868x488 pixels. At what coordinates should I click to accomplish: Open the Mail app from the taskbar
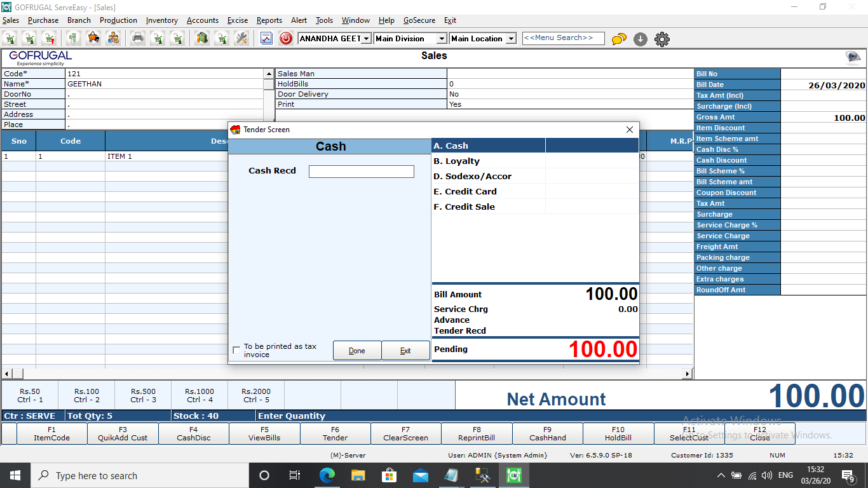pos(420,475)
